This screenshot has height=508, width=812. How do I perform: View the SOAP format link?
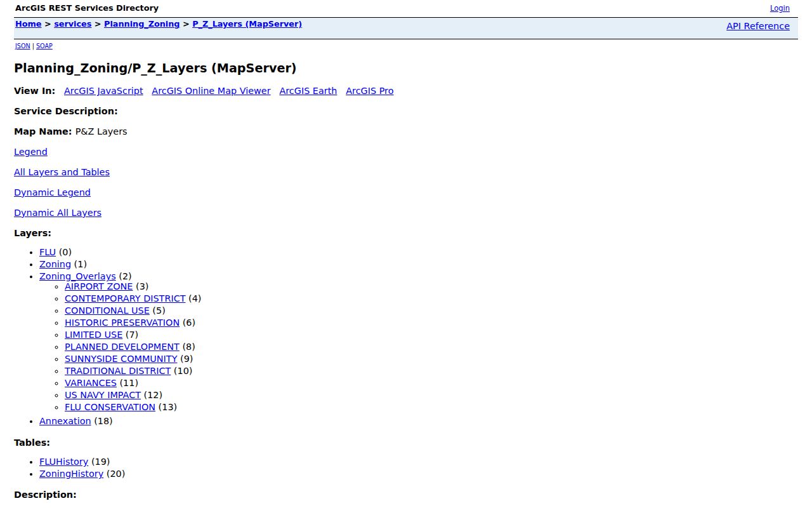click(x=44, y=46)
